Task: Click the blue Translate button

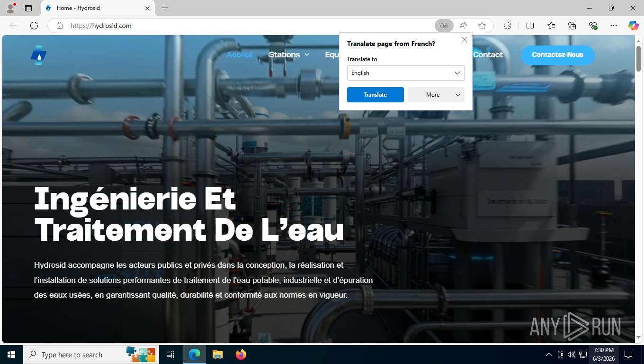Action: click(376, 95)
